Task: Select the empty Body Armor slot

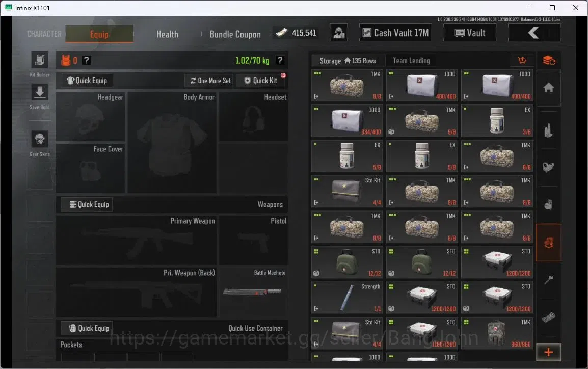Action: click(172, 142)
